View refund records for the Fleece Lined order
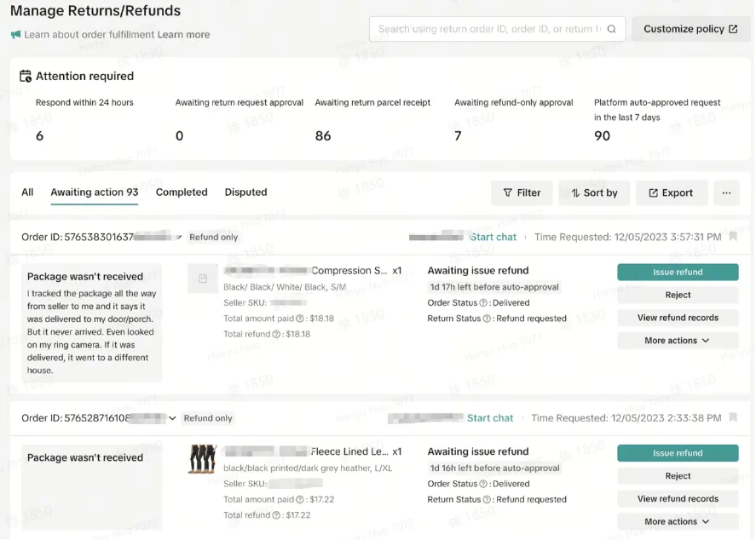 coord(678,498)
